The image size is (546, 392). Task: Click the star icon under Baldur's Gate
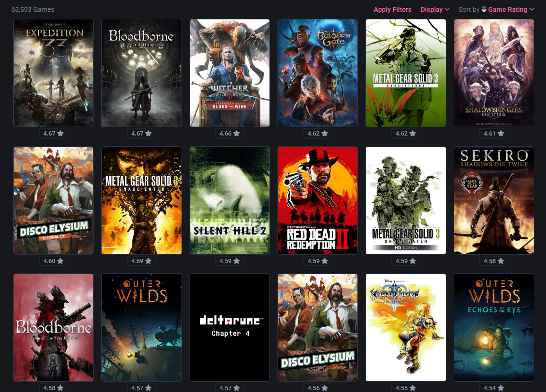(325, 133)
